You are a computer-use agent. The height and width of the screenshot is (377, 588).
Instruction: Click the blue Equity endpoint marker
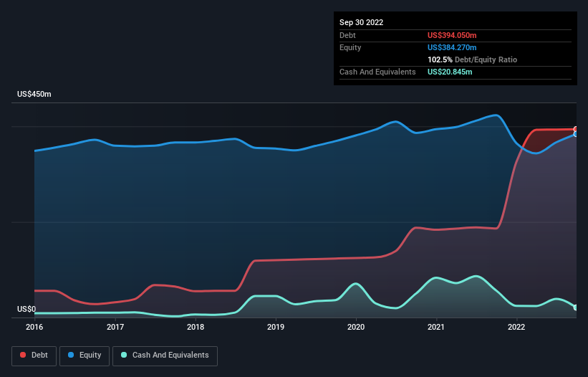(x=576, y=134)
